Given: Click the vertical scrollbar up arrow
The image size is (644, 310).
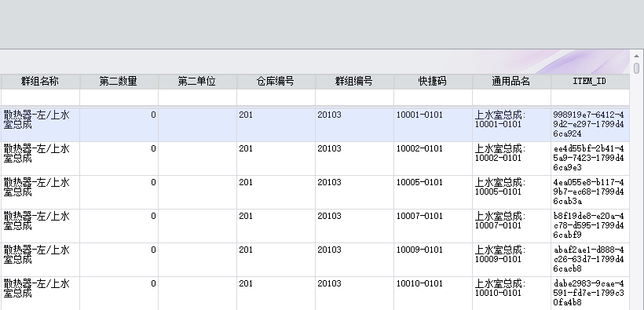Looking at the screenshot, I should point(636,56).
